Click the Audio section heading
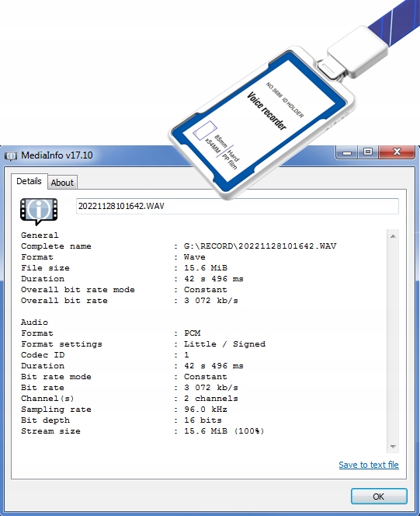Screen dimensions: 420x516 (34, 322)
